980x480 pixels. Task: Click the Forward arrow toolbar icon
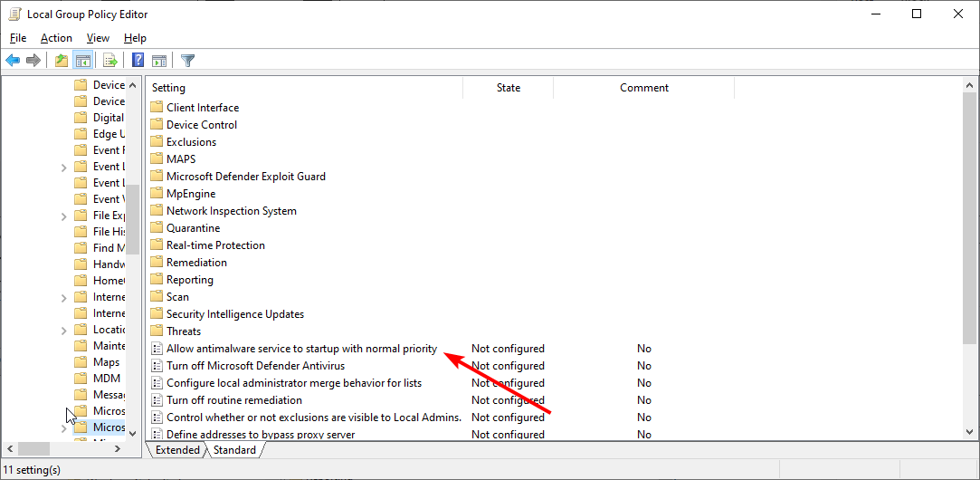[33, 61]
